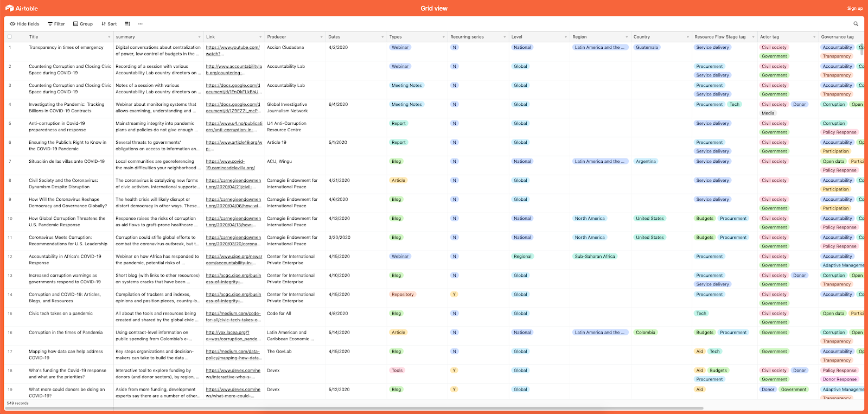
Task: Expand the Recurring series column dropdown arrow
Action: coord(505,37)
